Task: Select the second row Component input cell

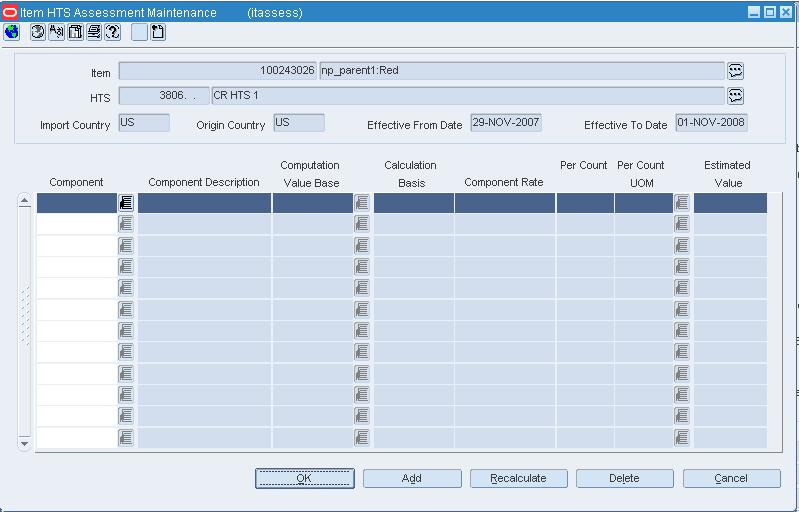Action: click(77, 224)
